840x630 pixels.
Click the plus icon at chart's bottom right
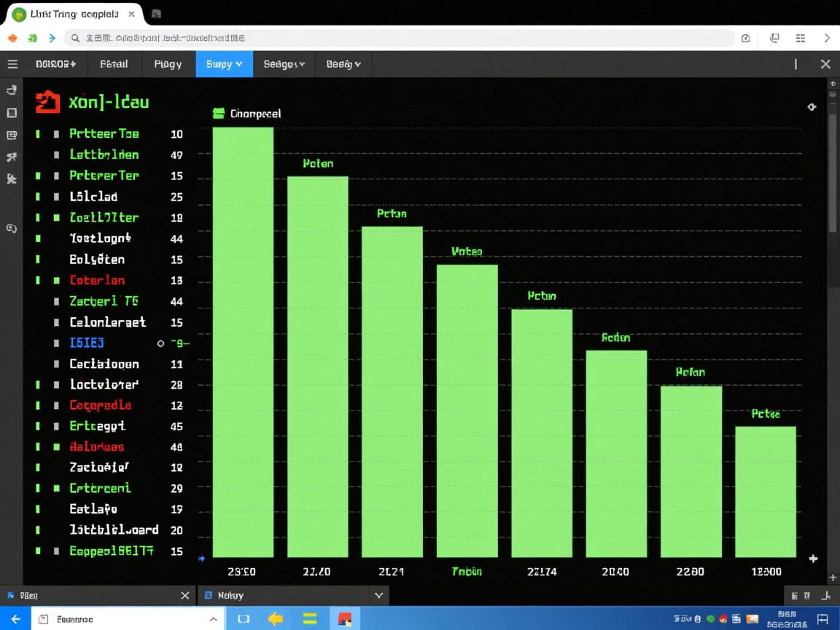point(813,559)
